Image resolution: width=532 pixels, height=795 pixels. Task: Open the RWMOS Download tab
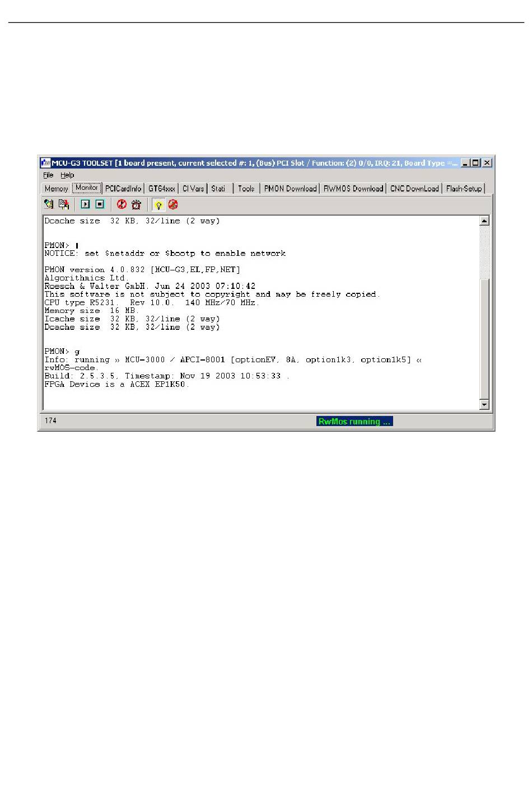(353, 189)
